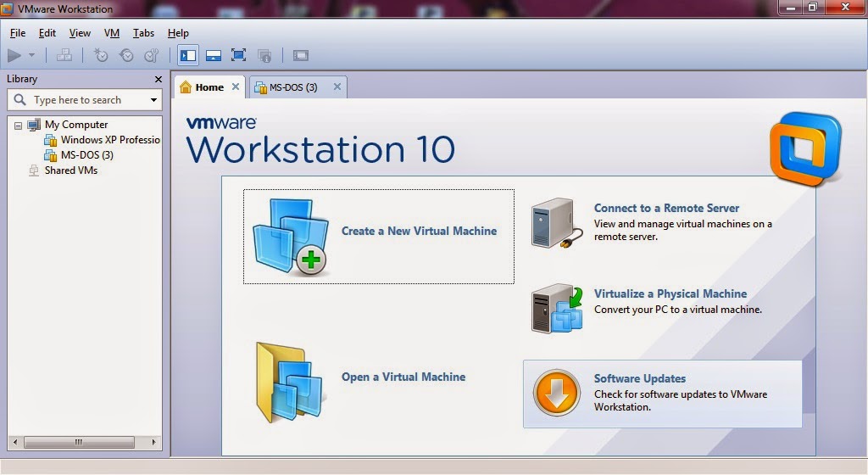The height and width of the screenshot is (475, 868).
Task: Select the Windows XP Professional VM
Action: point(110,139)
